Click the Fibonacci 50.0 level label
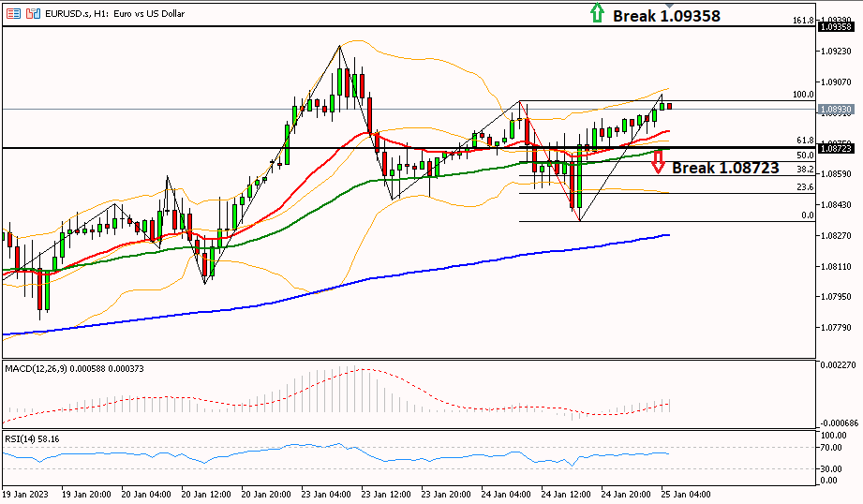863x504 pixels. (805, 156)
